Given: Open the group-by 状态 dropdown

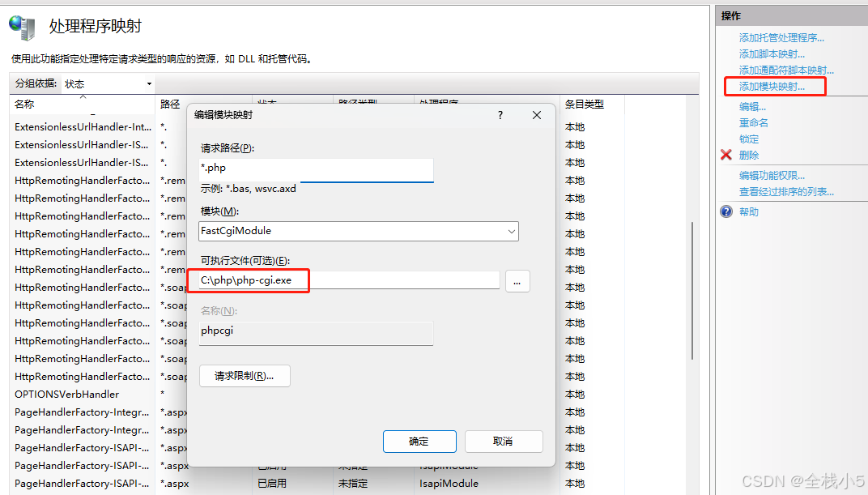Looking at the screenshot, I should pyautogui.click(x=108, y=83).
